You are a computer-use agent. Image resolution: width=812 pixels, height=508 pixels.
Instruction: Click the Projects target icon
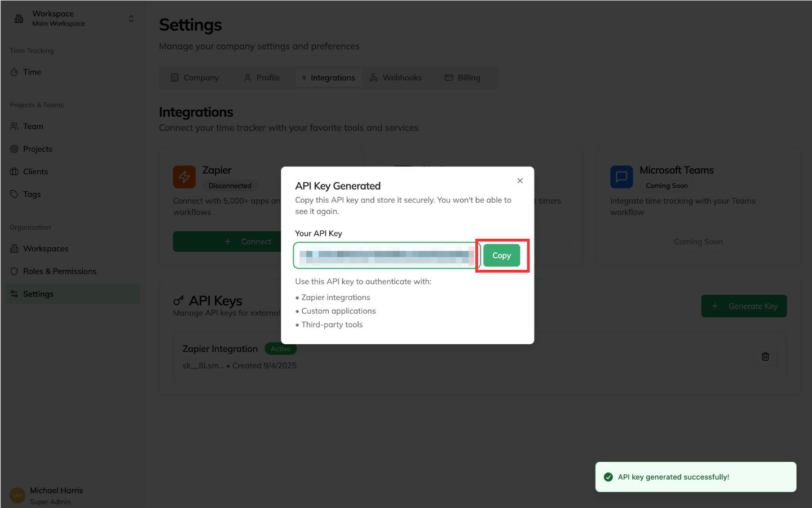16,148
